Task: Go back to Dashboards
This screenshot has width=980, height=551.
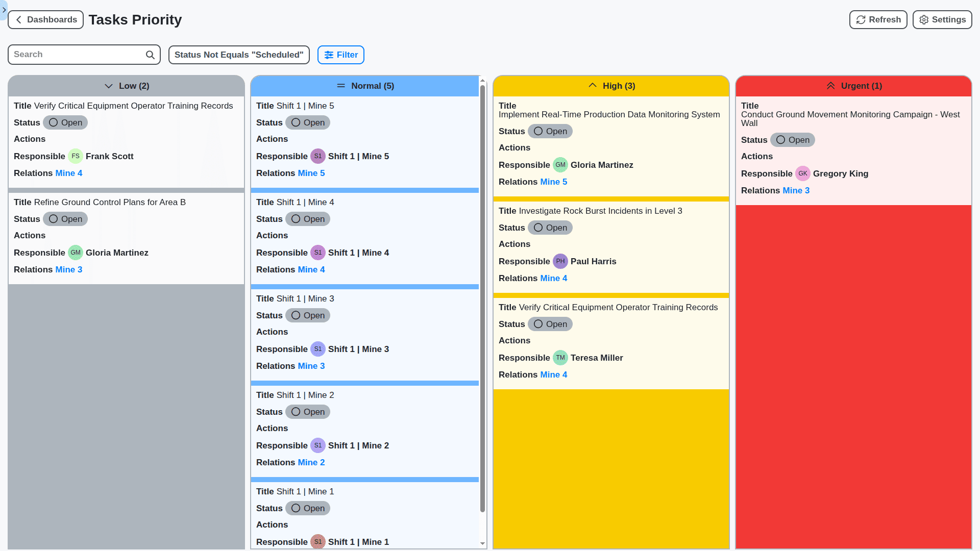Action: (x=45, y=19)
